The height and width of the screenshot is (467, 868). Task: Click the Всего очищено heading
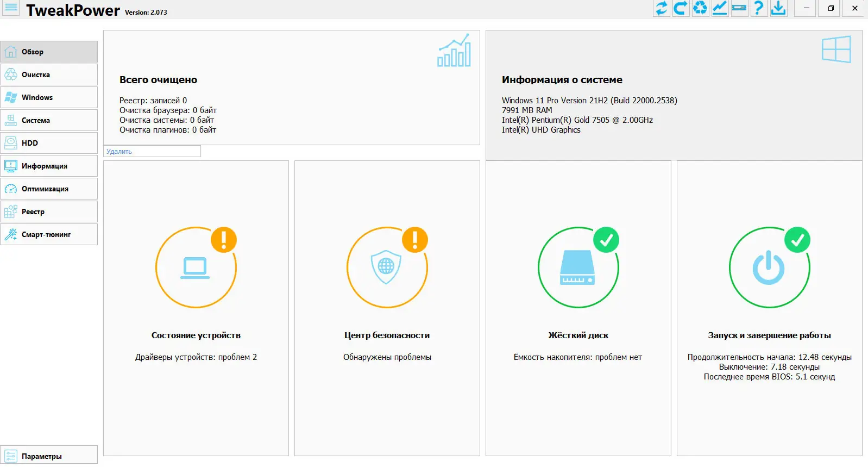pyautogui.click(x=158, y=80)
